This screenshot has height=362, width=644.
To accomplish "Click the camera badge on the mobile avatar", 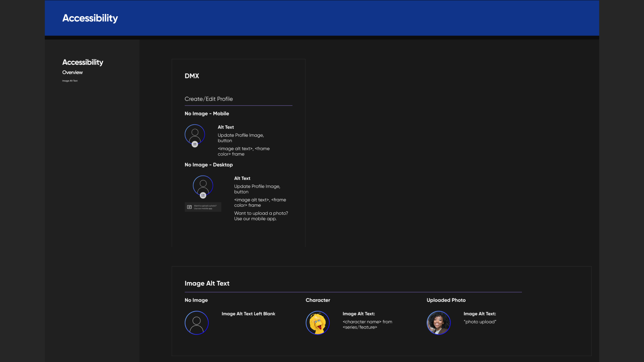I will (x=195, y=144).
